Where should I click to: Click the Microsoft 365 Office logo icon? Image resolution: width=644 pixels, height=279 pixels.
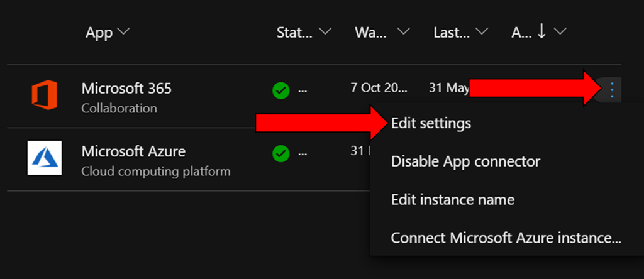point(45,96)
